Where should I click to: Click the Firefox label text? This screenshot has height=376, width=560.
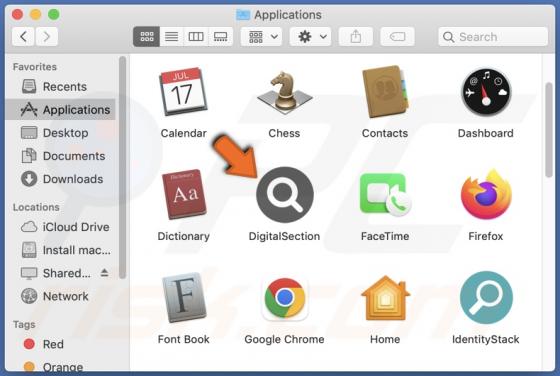[x=486, y=236]
